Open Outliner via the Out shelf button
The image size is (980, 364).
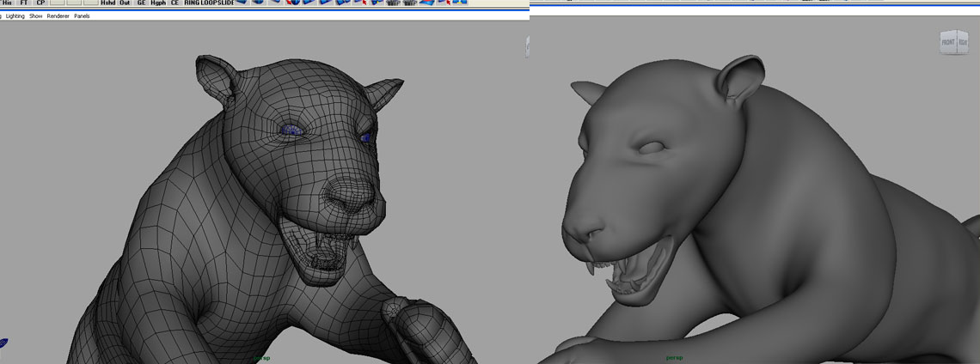125,3
